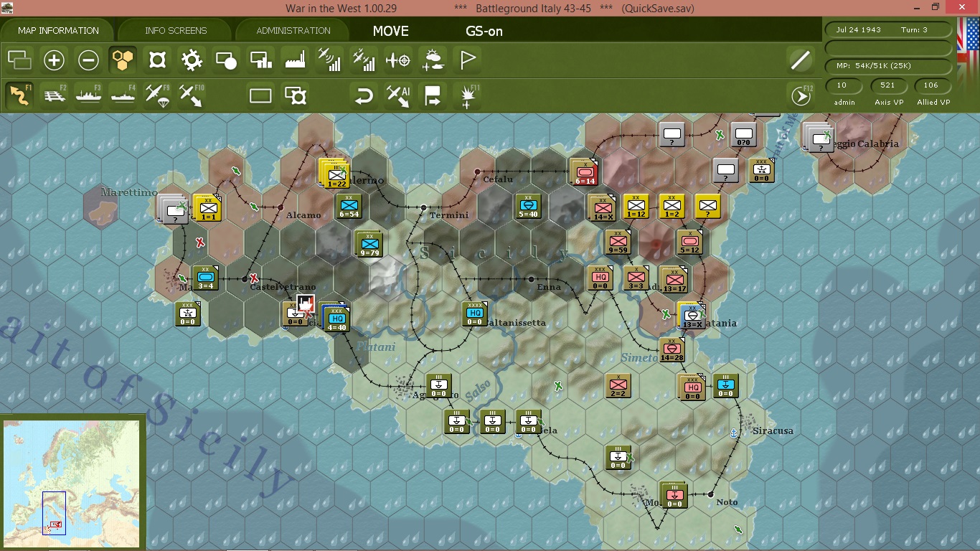980x551 pixels.
Task: Toggle the screen-with-bars supply icon
Action: [x=260, y=60]
